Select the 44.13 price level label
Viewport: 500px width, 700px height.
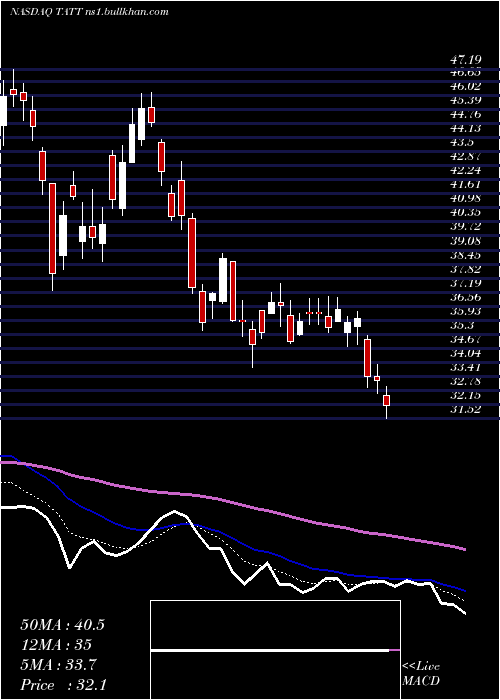point(465,129)
